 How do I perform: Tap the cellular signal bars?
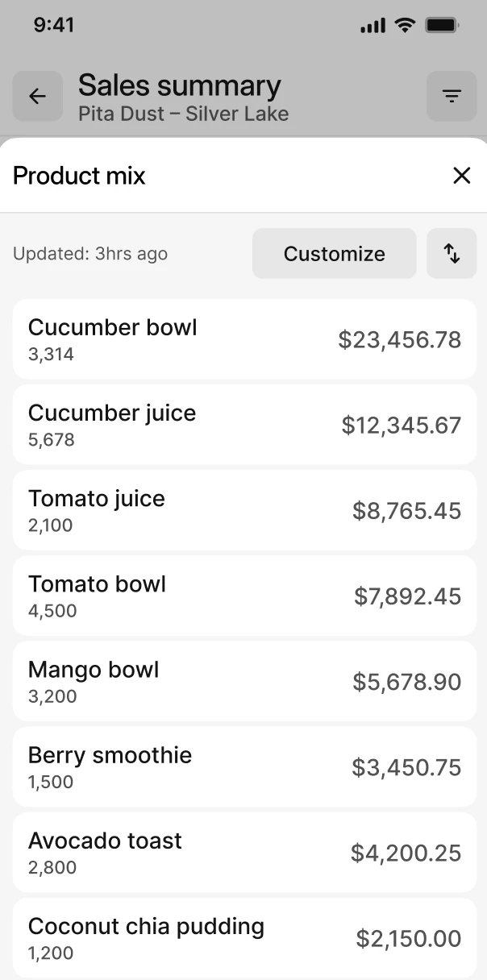click(x=373, y=26)
